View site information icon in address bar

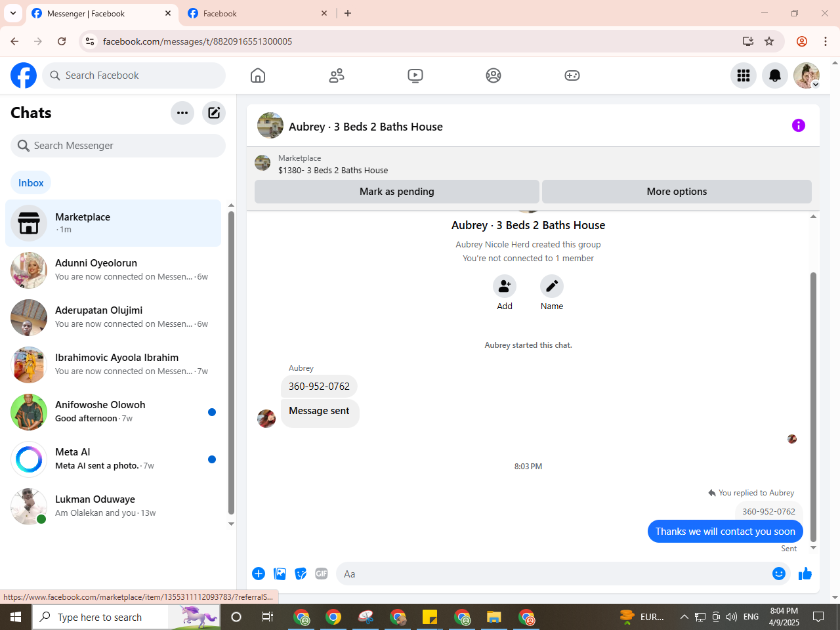91,41
